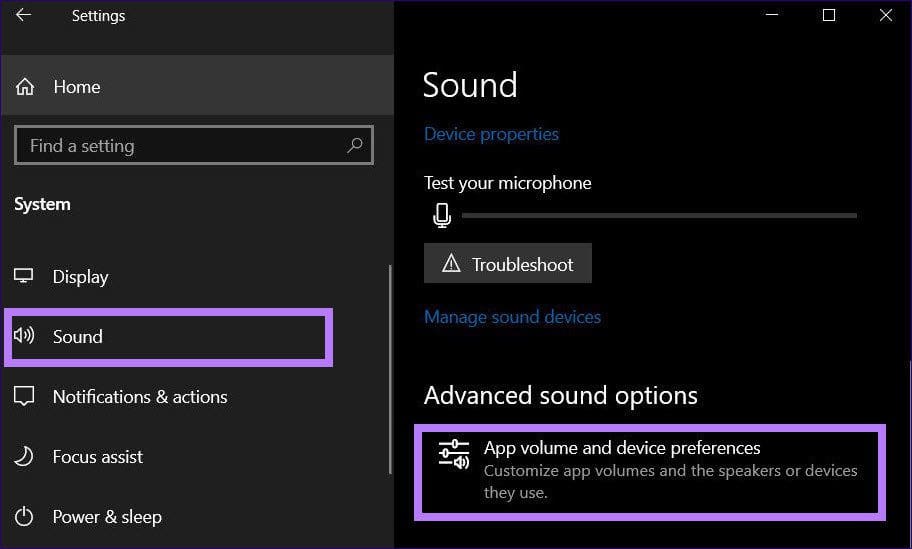The width and height of the screenshot is (912, 549).
Task: Click the Advanced sound options heading
Action: pyautogui.click(x=561, y=395)
